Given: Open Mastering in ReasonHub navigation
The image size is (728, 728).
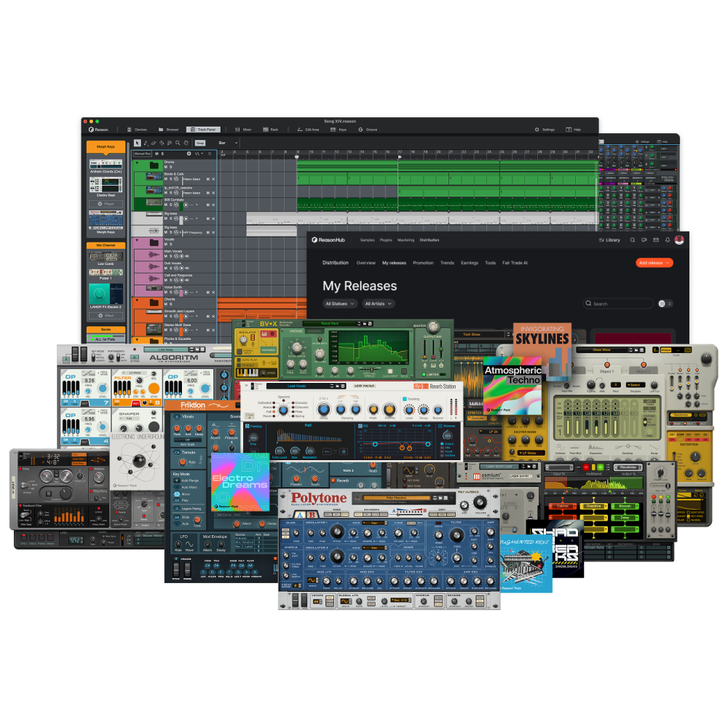Looking at the screenshot, I should (405, 240).
